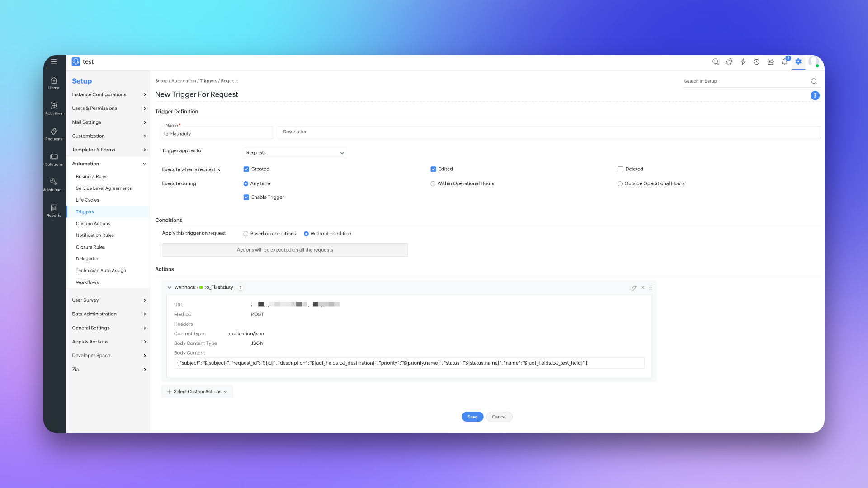The width and height of the screenshot is (868, 488).
Task: Select Within Operational Hours radio
Action: click(433, 184)
